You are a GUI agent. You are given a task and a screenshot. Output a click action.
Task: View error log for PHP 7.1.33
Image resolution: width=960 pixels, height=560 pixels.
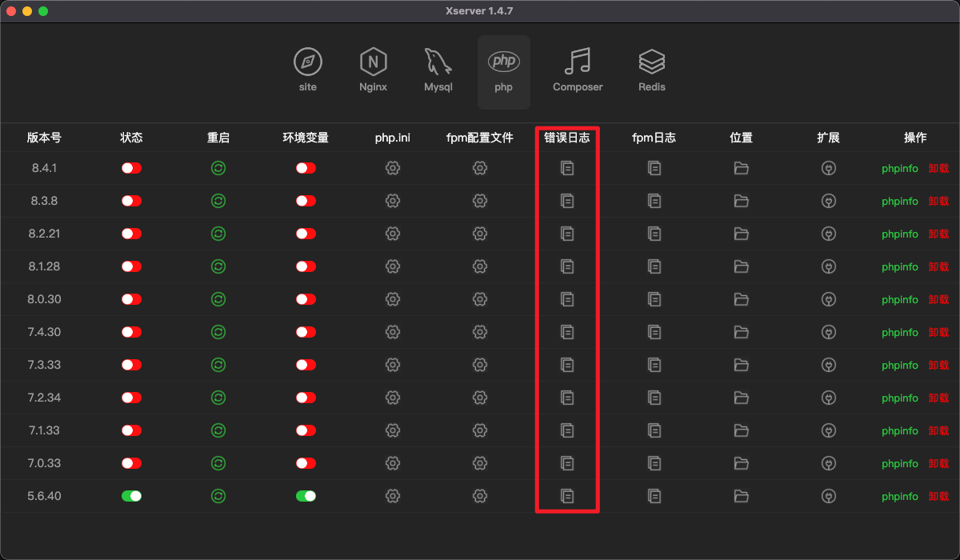pos(567,430)
